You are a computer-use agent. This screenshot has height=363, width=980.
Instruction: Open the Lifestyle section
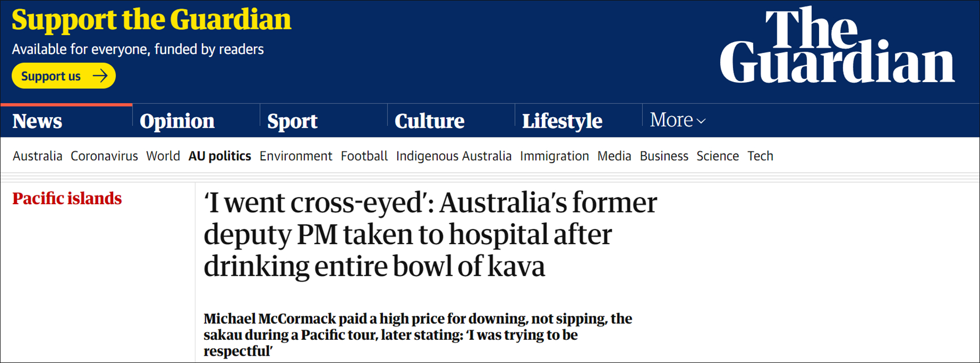click(562, 122)
